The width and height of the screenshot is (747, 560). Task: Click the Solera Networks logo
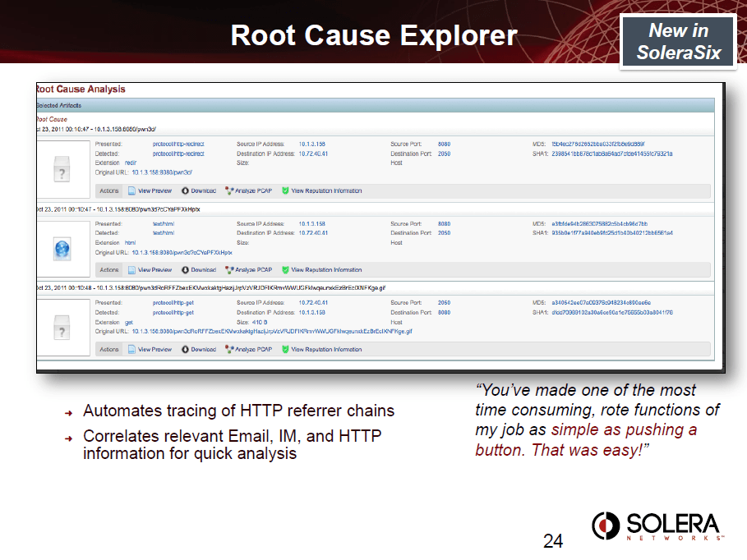click(657, 526)
